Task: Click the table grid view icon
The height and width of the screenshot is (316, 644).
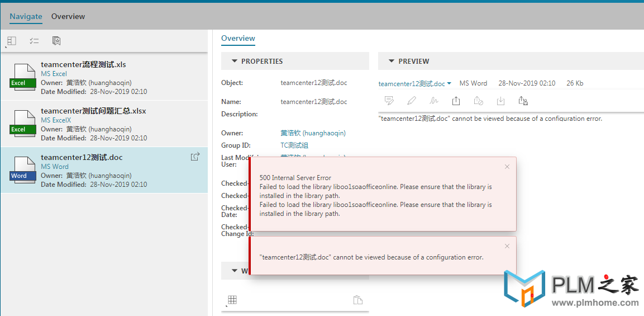Action: (232, 300)
